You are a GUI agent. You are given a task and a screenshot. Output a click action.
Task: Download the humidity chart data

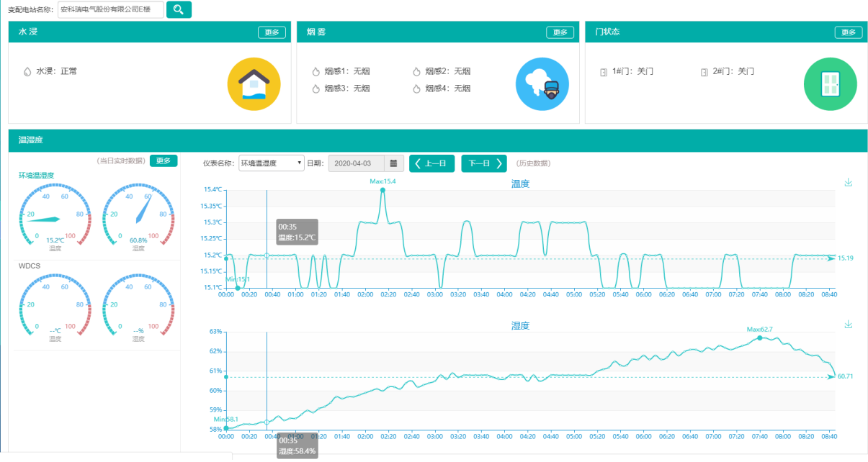[x=848, y=325]
